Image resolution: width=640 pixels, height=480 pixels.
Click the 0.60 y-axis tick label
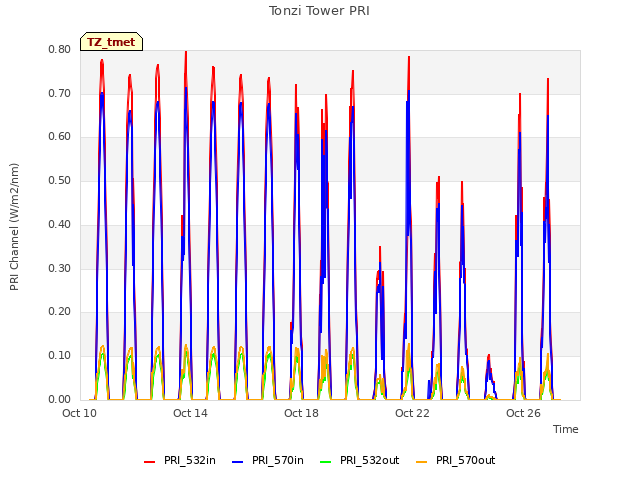(x=60, y=136)
